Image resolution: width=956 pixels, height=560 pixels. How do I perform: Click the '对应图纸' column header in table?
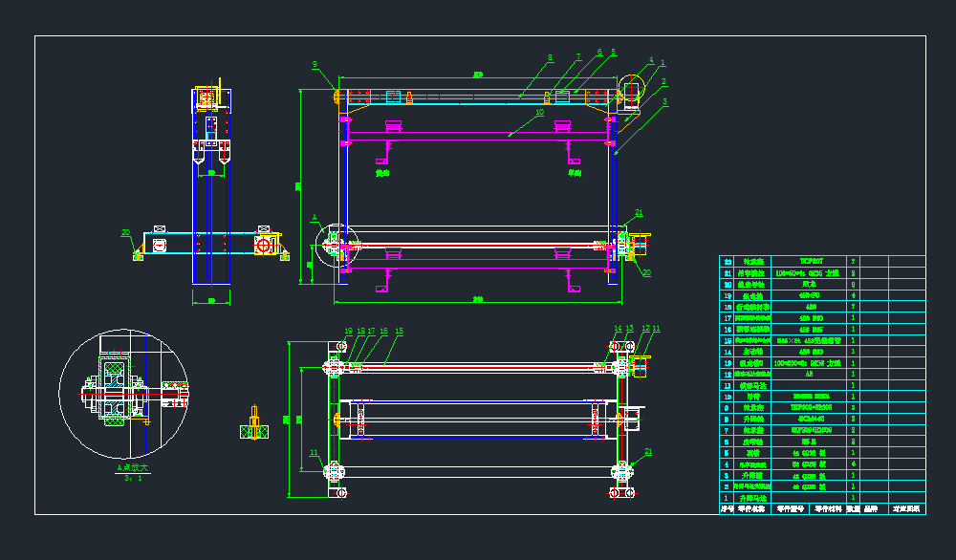906,509
